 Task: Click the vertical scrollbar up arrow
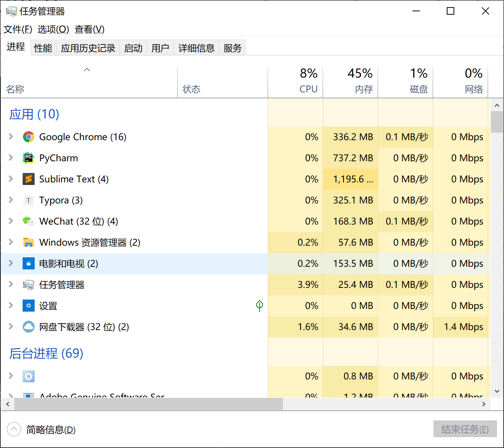(x=497, y=105)
